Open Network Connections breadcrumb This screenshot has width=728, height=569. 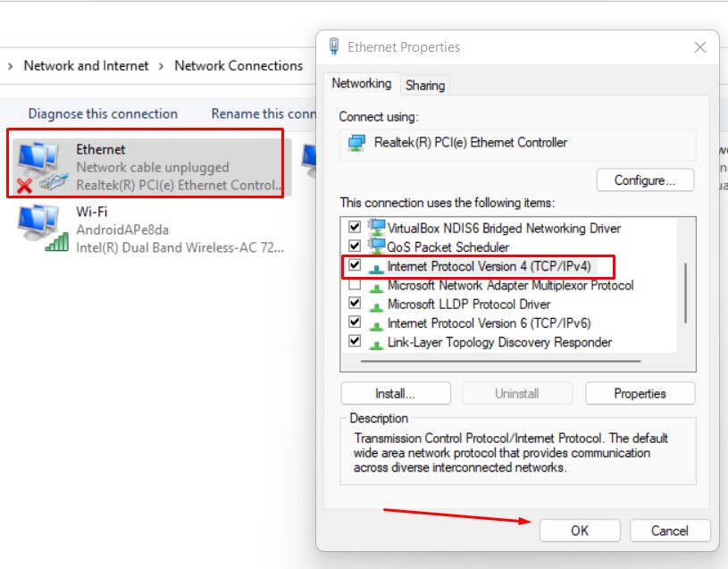coord(238,66)
